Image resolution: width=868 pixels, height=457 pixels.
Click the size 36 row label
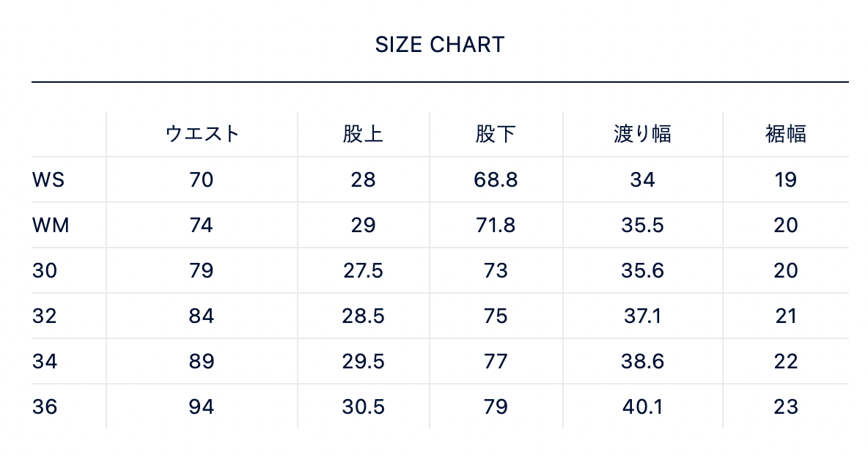[x=45, y=406]
